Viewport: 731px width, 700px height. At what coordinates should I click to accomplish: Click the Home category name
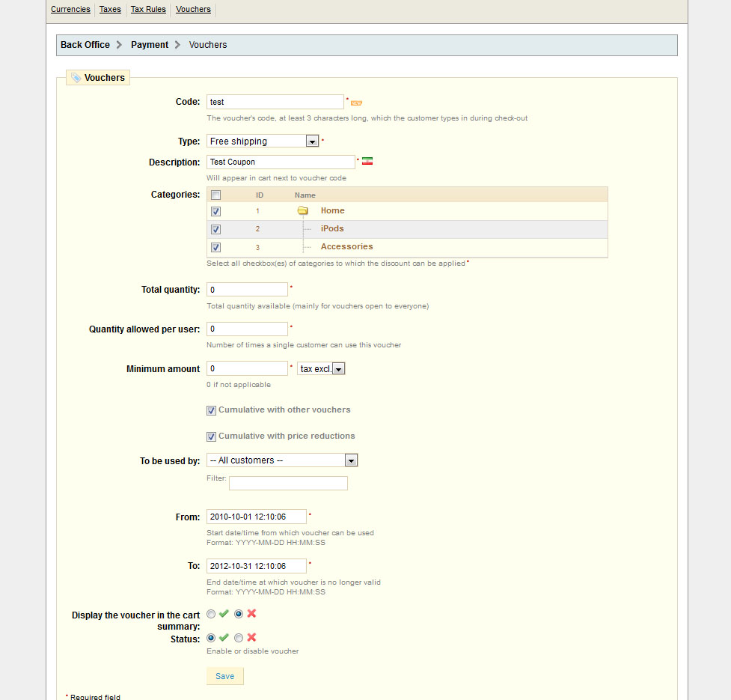332,211
